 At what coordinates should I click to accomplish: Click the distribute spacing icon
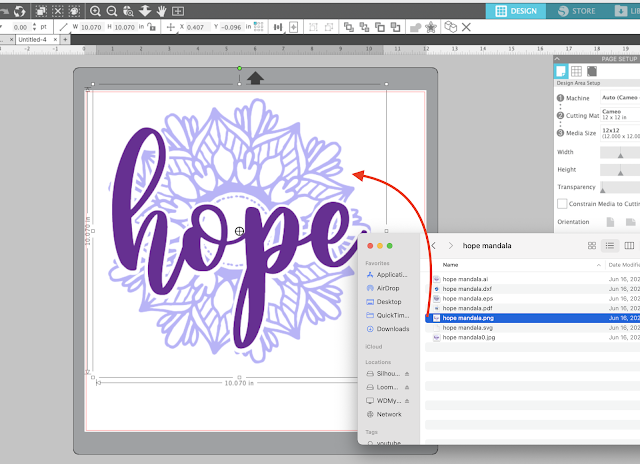(278, 27)
